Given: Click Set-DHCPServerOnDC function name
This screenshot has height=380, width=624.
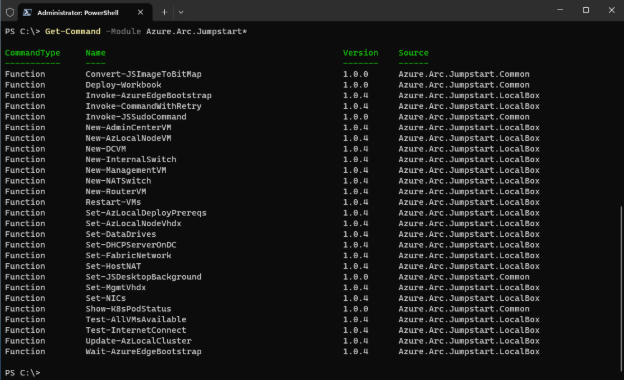Looking at the screenshot, I should [131, 245].
